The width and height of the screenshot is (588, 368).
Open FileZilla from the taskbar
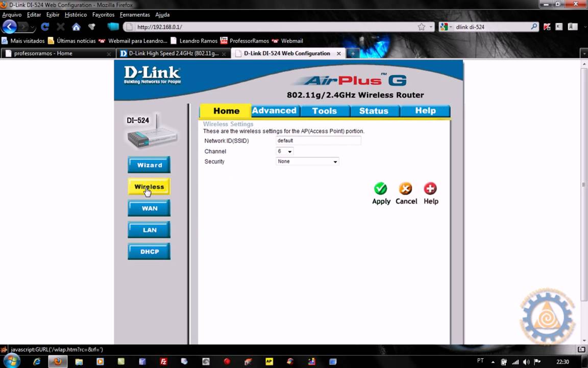click(163, 362)
